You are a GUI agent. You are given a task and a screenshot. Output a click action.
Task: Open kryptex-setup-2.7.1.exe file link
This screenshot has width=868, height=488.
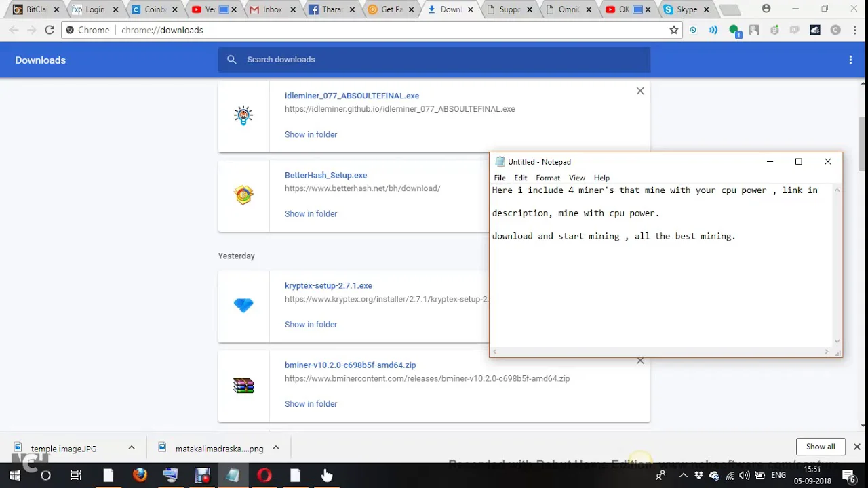(328, 285)
